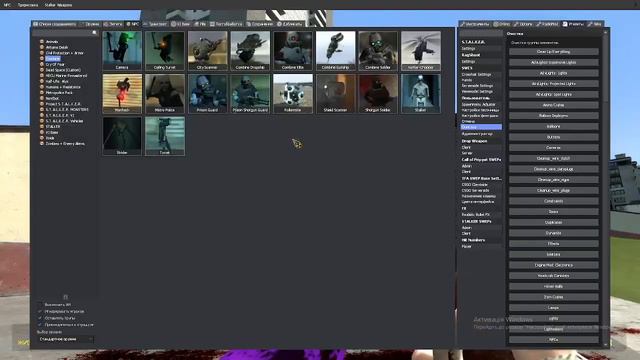Click the utilities list search field

tap(481, 33)
